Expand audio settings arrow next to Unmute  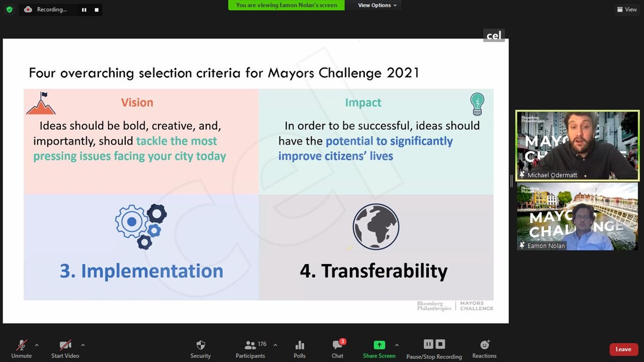tap(36, 345)
